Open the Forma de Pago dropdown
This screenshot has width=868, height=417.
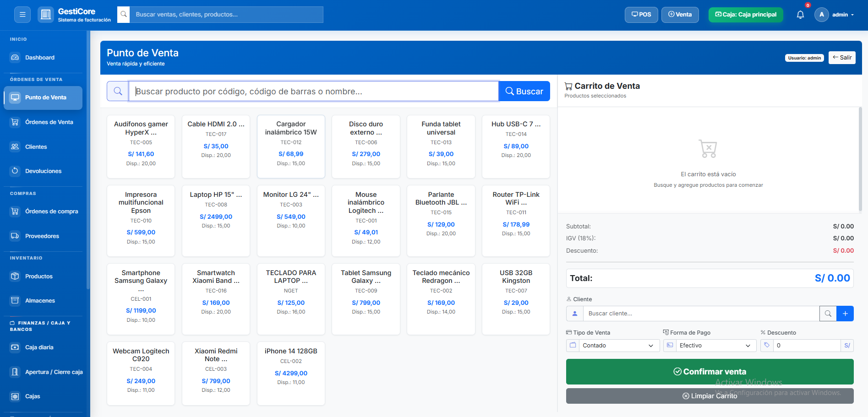[x=716, y=346]
